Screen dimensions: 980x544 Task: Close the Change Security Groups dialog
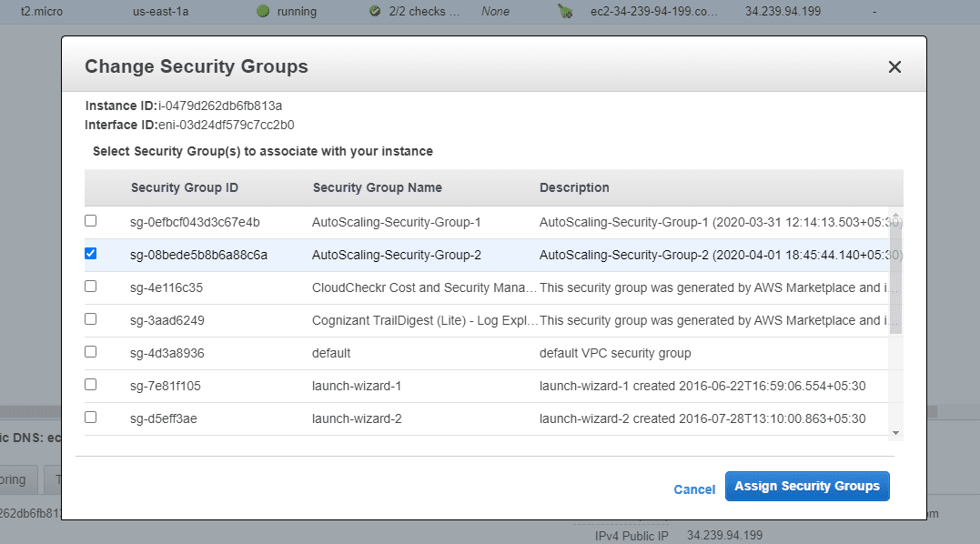pyautogui.click(x=894, y=66)
